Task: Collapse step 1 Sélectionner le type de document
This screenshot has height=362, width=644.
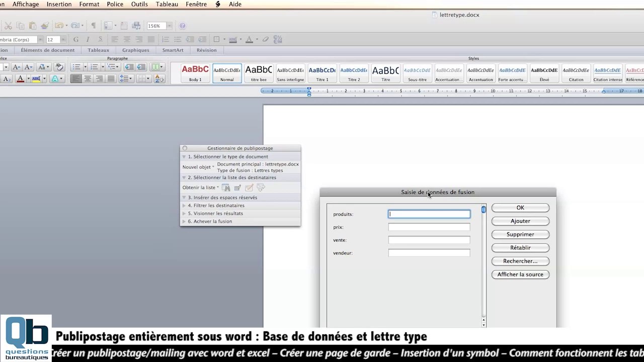Action: [184, 157]
